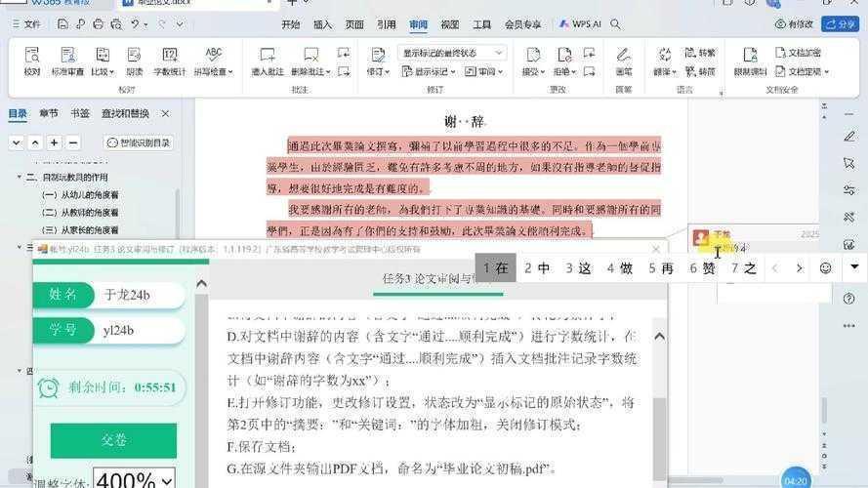Go to next change in 更改 group
The height and width of the screenshot is (488, 868).
[589, 71]
